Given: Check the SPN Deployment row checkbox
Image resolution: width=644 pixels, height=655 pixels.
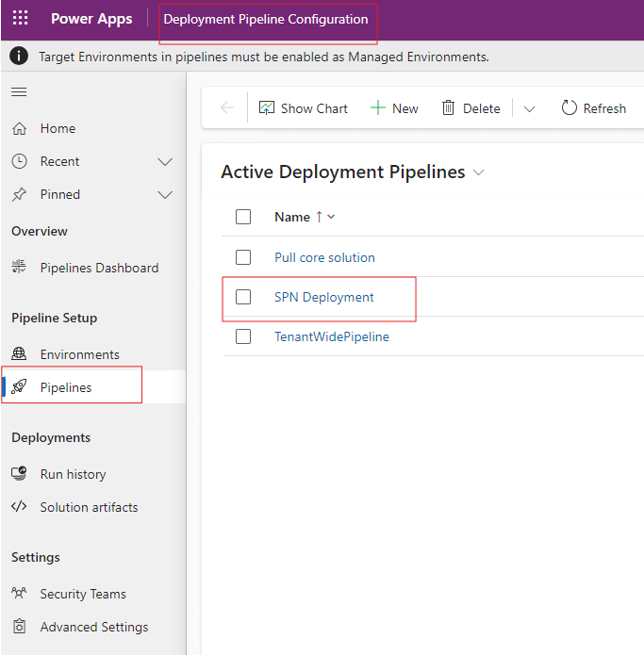Looking at the screenshot, I should click(x=243, y=297).
